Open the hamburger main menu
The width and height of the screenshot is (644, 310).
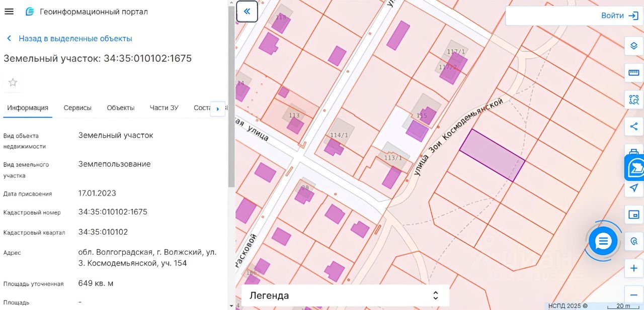point(9,12)
